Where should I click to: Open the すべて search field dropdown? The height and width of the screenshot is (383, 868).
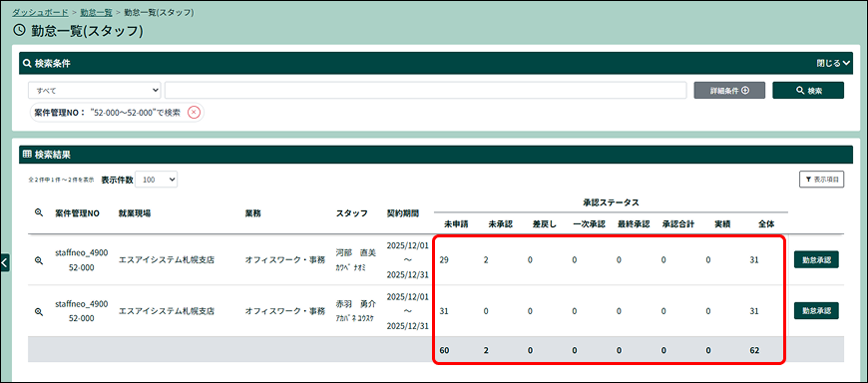95,90
